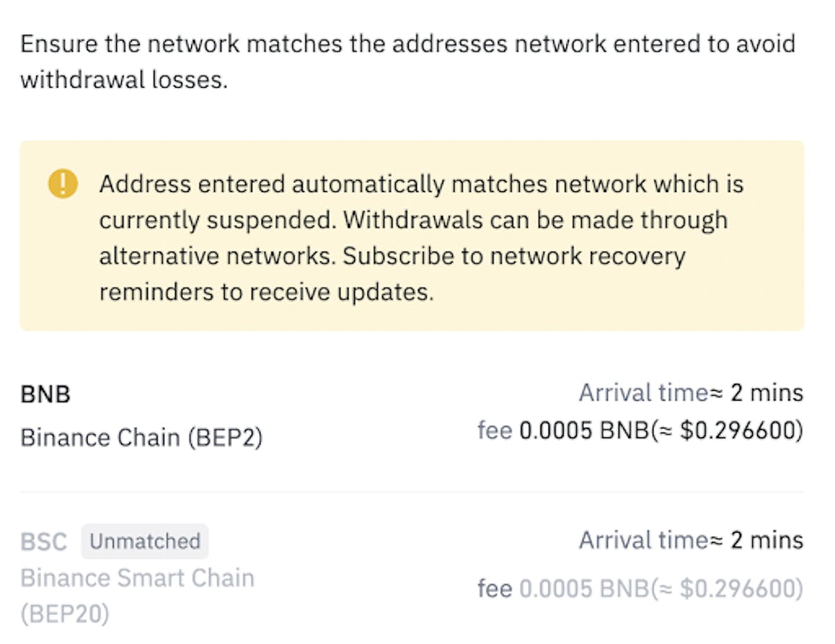The width and height of the screenshot is (835, 644).
Task: Select the BNB Binance Chain (BEP2) network
Action: point(412,415)
